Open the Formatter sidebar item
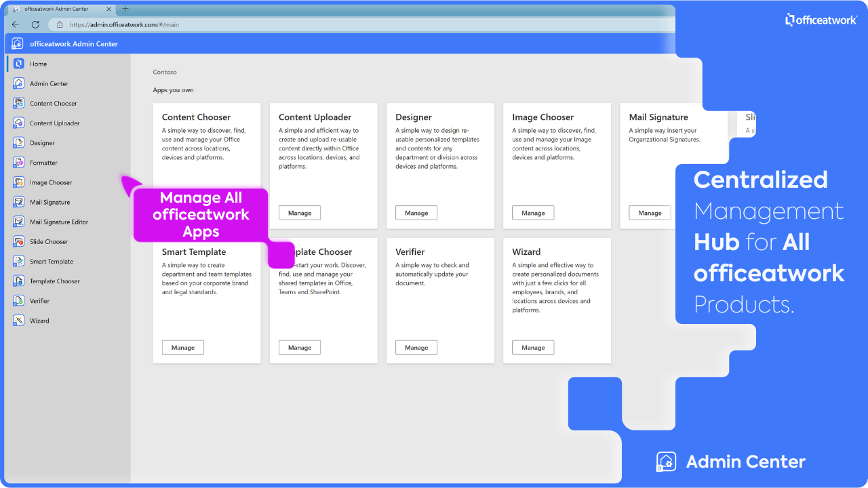This screenshot has width=868, height=488. pos(68,163)
